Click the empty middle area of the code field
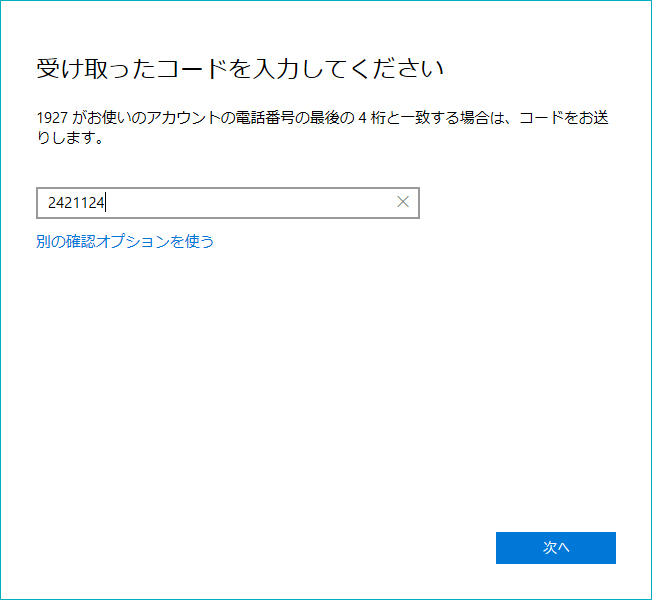Viewport: 652px width, 600px height. (x=250, y=202)
